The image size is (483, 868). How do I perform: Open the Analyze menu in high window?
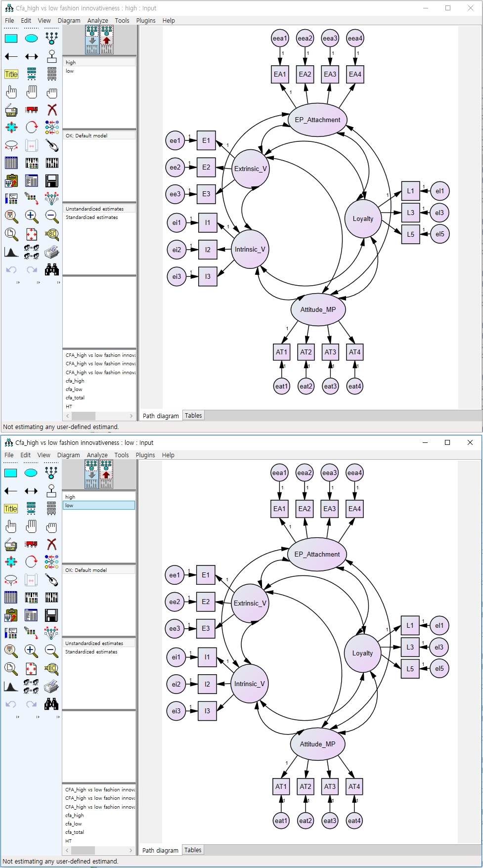click(98, 21)
